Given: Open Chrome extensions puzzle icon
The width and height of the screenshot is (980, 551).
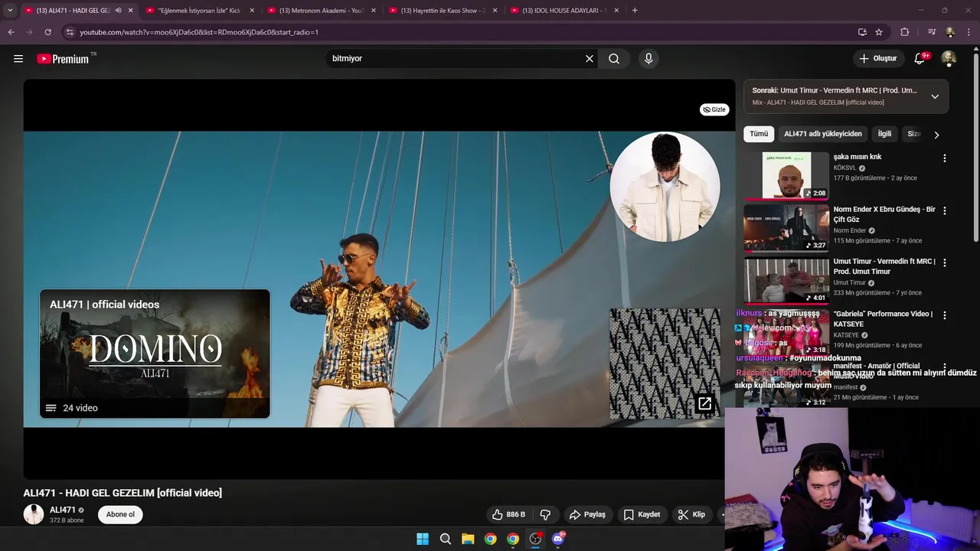Looking at the screenshot, I should (905, 32).
